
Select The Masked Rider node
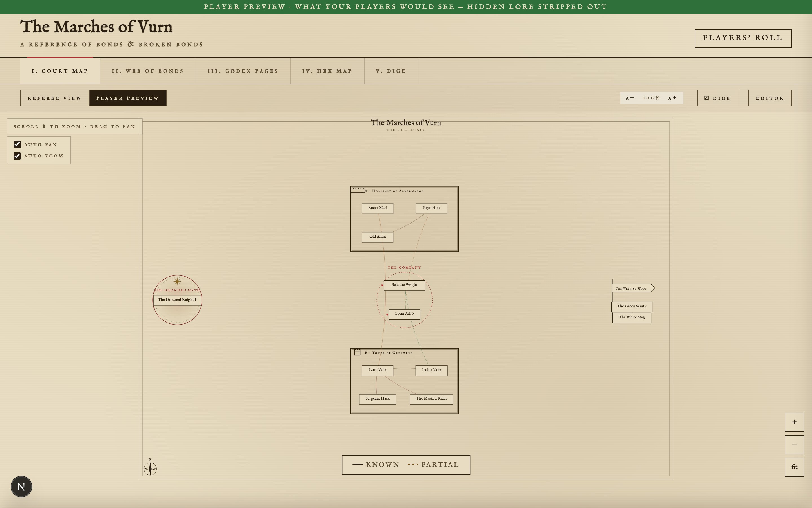(431, 399)
